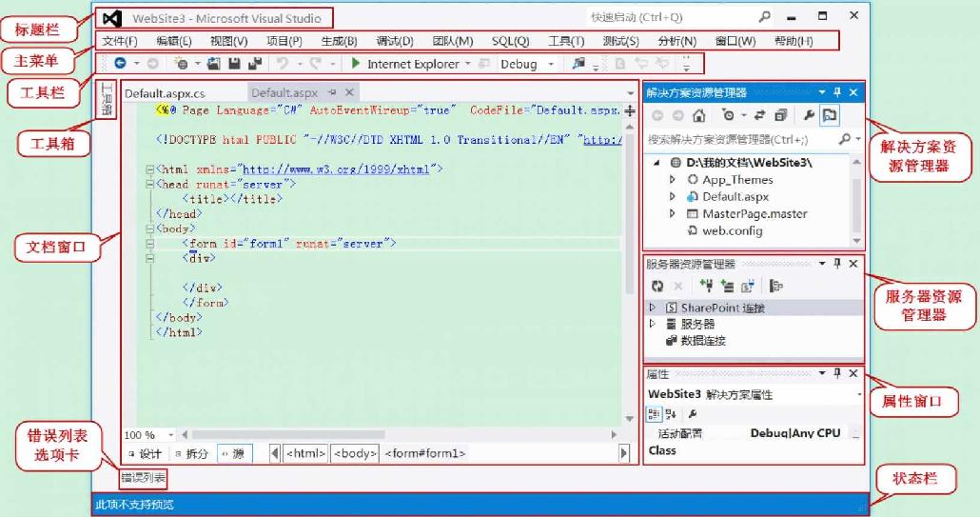Screen dimensions: 980x517
Task: Open the 工具箱 side tab
Action: (x=107, y=99)
